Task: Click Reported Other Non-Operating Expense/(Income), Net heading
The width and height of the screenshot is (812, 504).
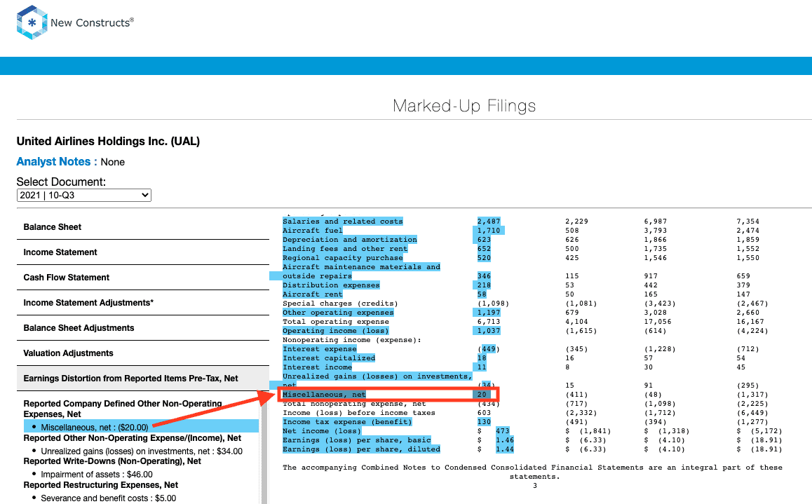Action: 132,438
